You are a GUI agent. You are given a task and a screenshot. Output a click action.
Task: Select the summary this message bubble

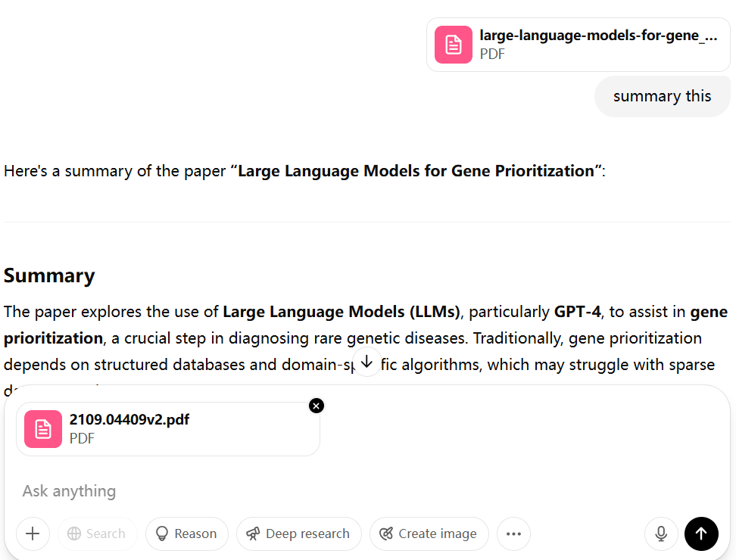click(662, 96)
